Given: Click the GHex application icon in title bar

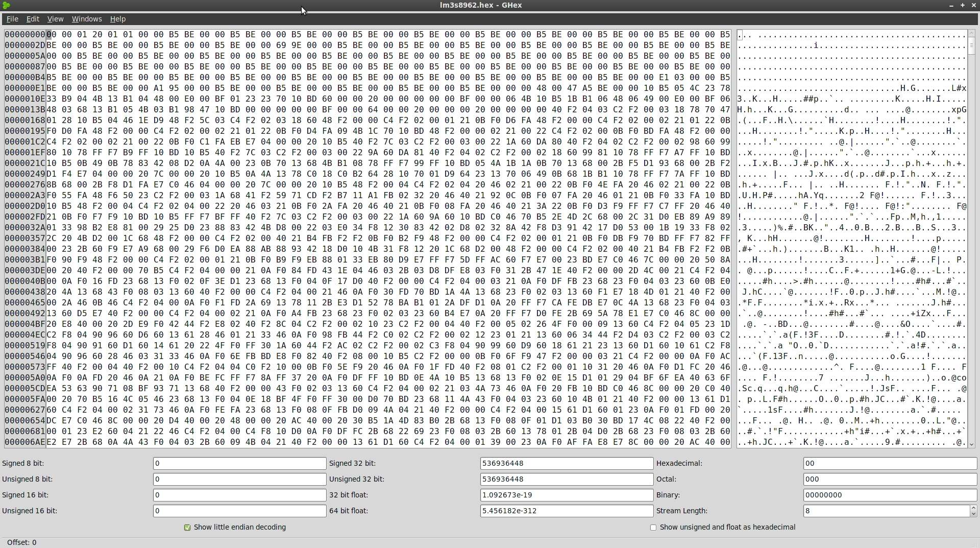Looking at the screenshot, I should (6, 5).
